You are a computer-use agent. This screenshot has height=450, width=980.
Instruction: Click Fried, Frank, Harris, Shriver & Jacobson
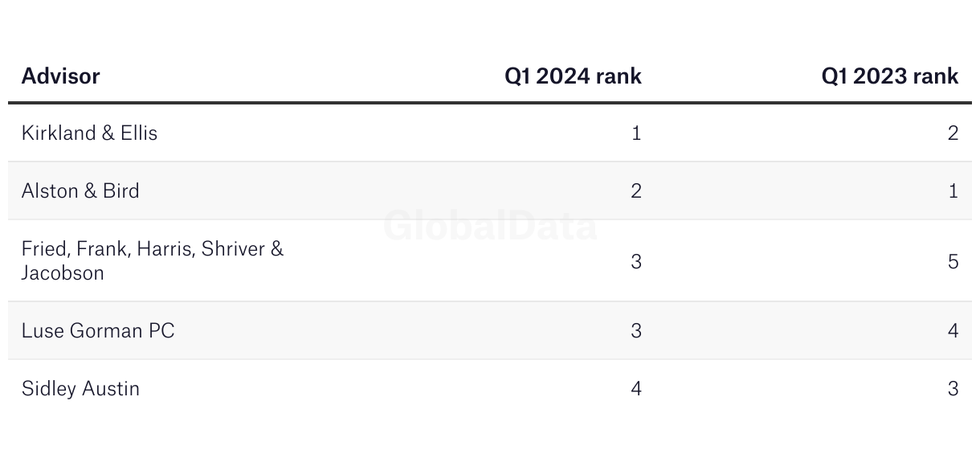(x=153, y=261)
